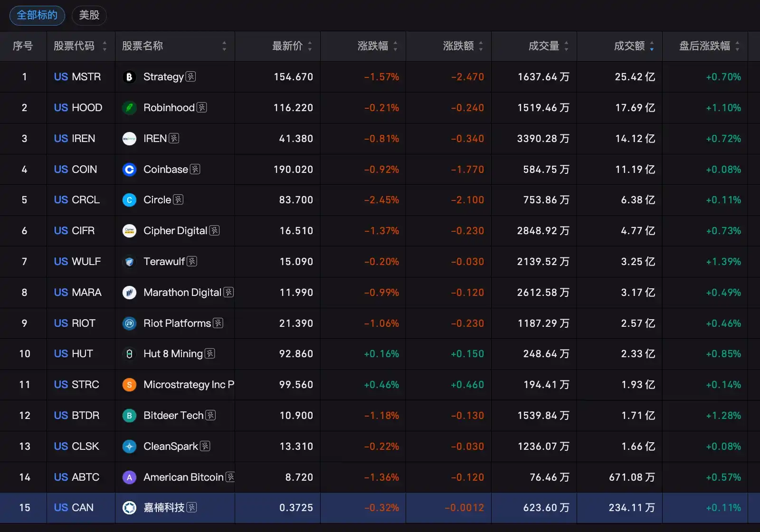This screenshot has height=532, width=760.
Task: Open the US CLSK stock code
Action: 76,446
